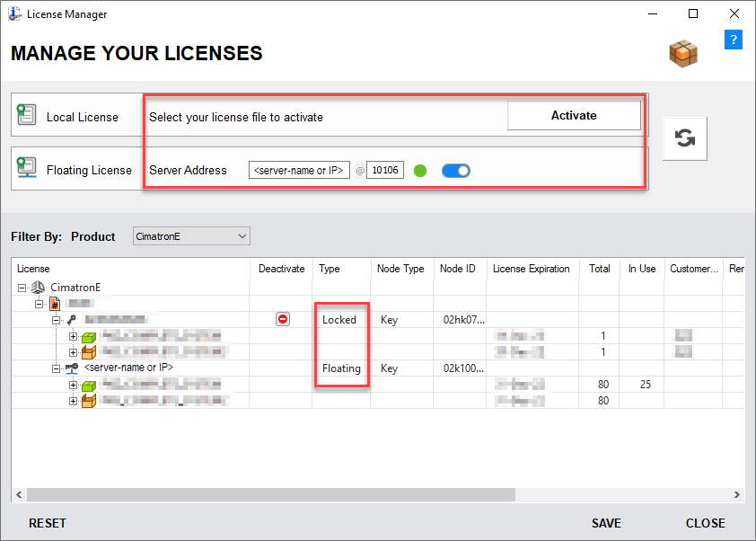Click the Type column header
The image size is (756, 541).
pos(341,269)
